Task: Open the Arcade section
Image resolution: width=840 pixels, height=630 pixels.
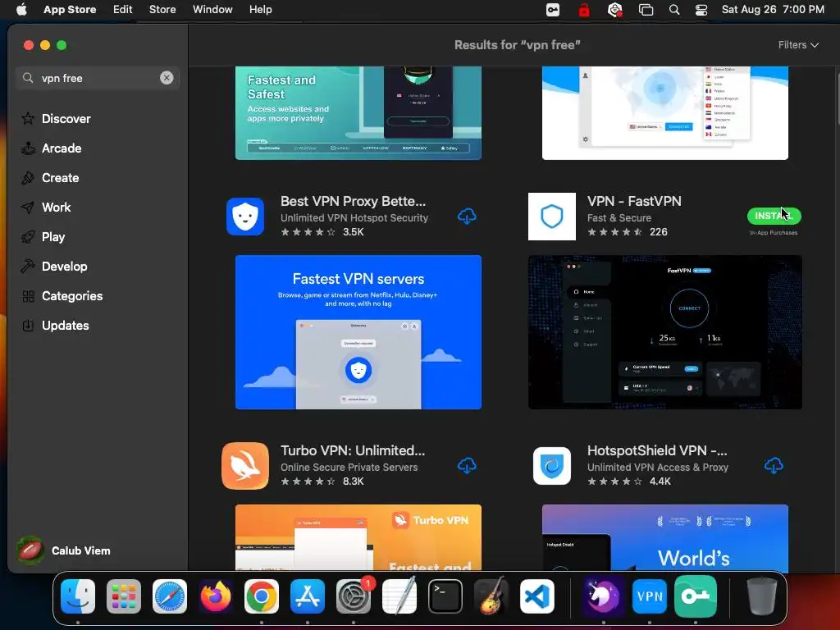Action: [52, 148]
